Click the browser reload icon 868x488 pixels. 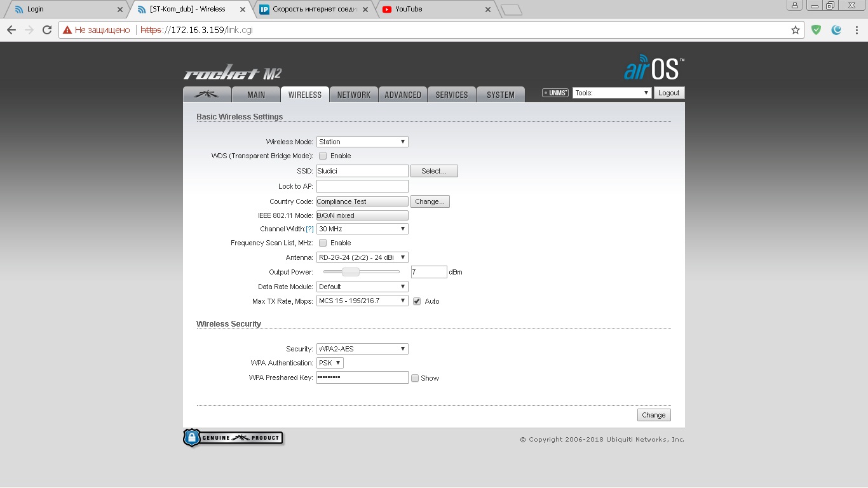[x=47, y=30]
